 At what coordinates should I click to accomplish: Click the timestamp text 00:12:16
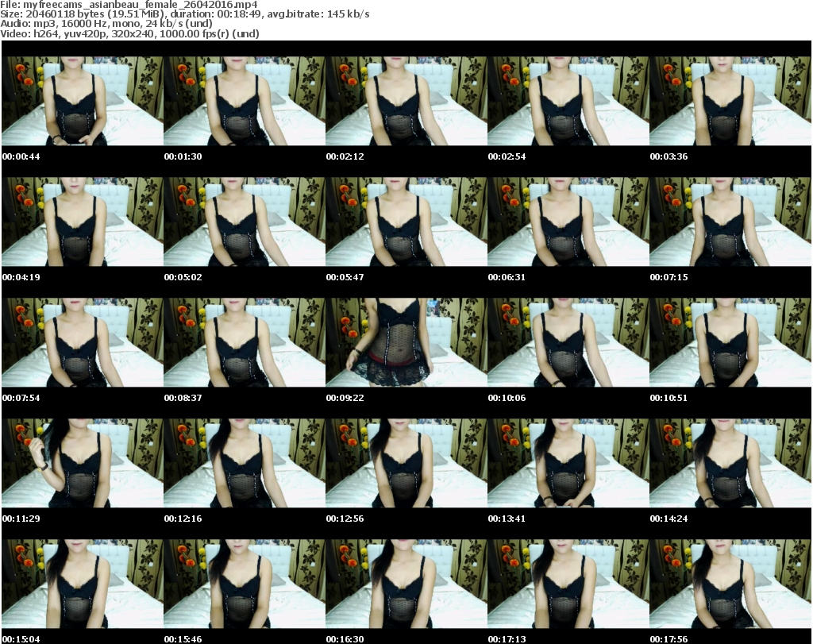pyautogui.click(x=183, y=519)
